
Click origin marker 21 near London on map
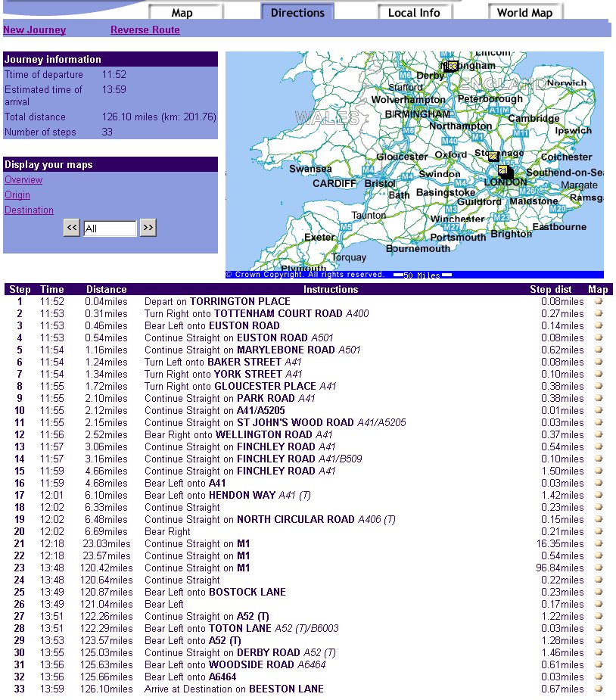pos(503,170)
